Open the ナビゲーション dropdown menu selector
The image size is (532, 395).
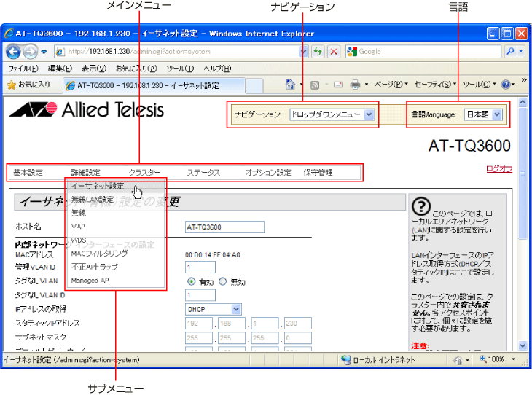point(332,114)
